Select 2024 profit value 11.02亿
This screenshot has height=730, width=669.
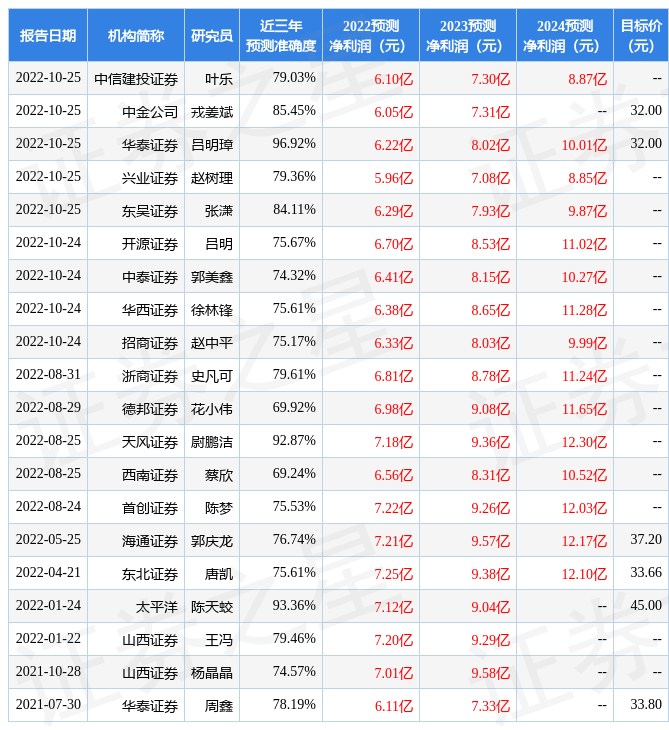tap(584, 244)
